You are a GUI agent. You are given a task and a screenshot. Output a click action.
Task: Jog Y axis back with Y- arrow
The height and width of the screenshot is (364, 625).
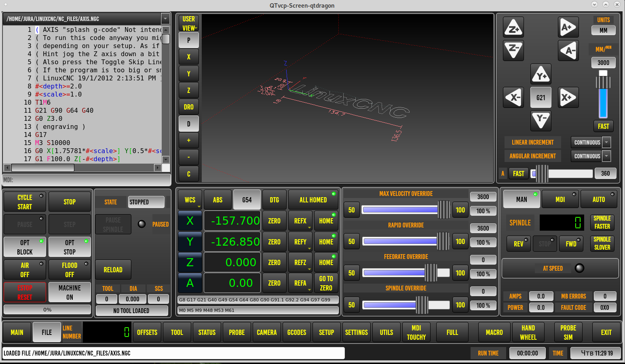coord(541,120)
